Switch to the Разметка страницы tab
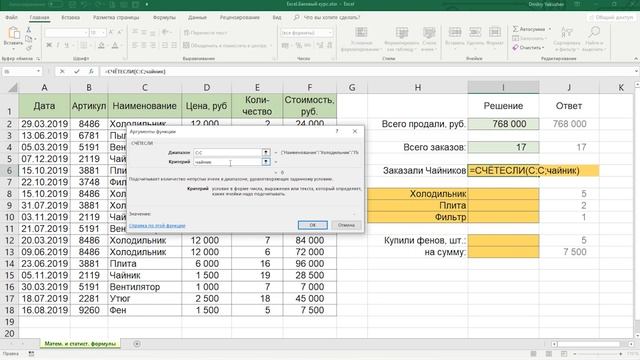640x360 pixels. point(116,18)
